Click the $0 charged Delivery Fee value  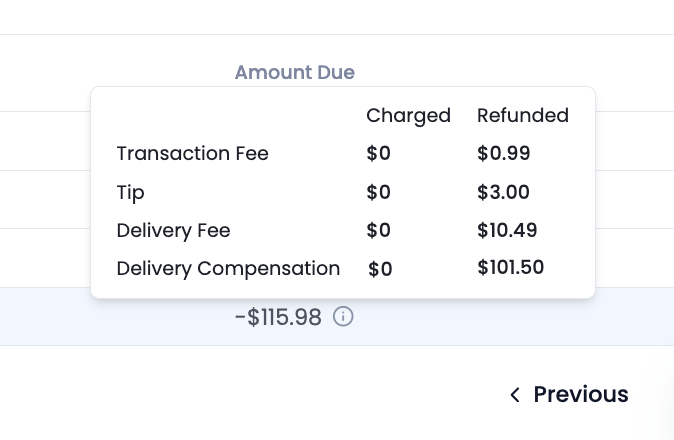(x=379, y=230)
